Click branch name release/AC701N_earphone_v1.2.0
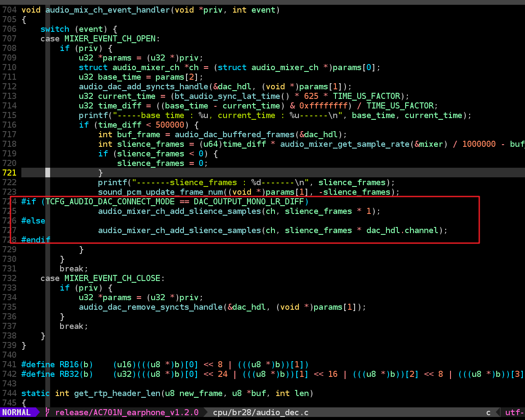Screen dimensions: 525x420 point(127,412)
